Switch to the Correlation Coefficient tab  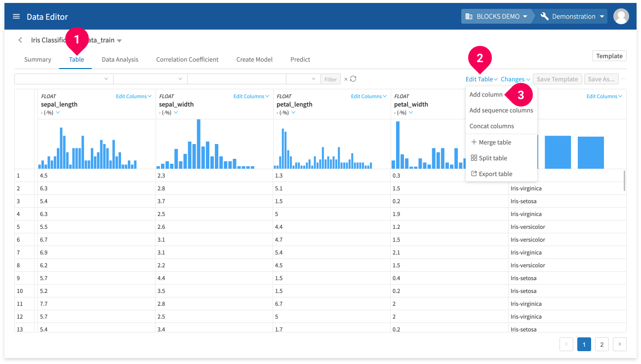pos(187,59)
